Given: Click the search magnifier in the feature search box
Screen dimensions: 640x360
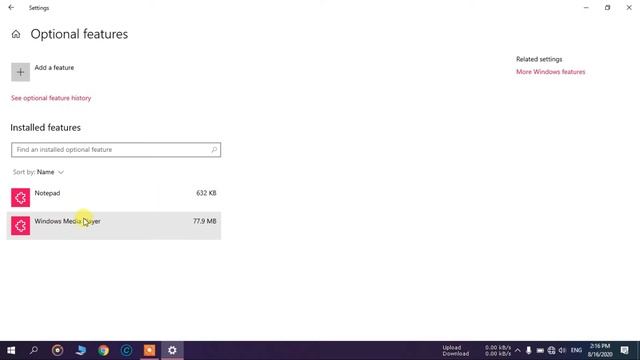Looking at the screenshot, I should tap(214, 150).
